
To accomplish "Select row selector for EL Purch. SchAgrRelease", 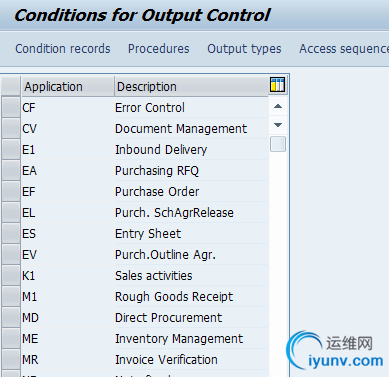I will tap(11, 212).
